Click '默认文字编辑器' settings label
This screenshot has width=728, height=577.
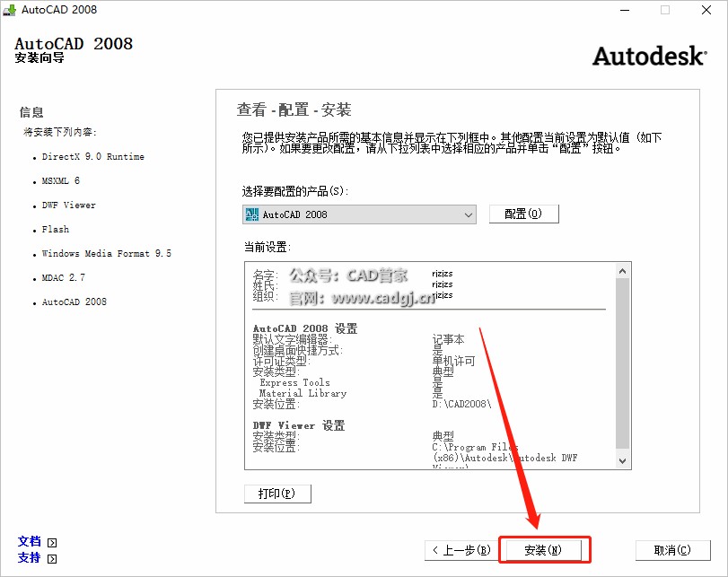point(292,339)
